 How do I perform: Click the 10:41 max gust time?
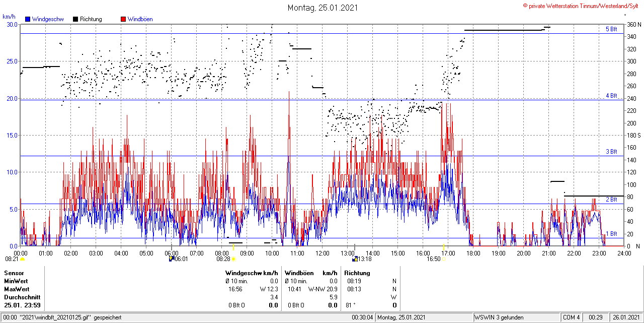tap(295, 289)
